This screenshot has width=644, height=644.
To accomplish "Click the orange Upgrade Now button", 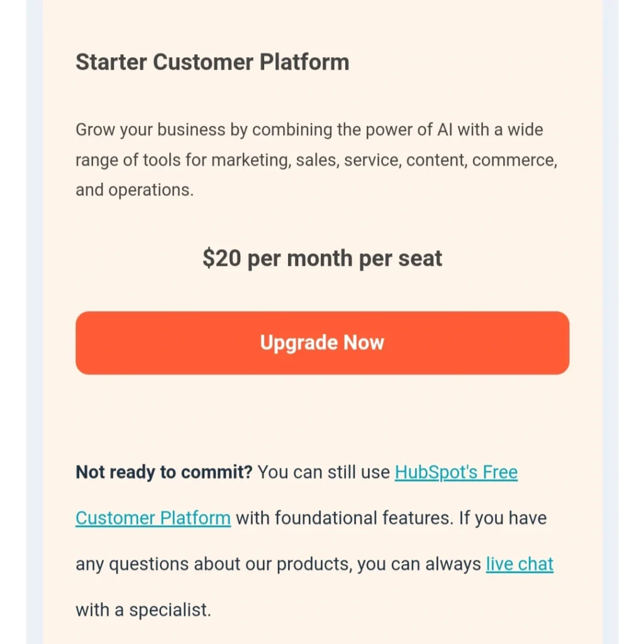I will [322, 343].
